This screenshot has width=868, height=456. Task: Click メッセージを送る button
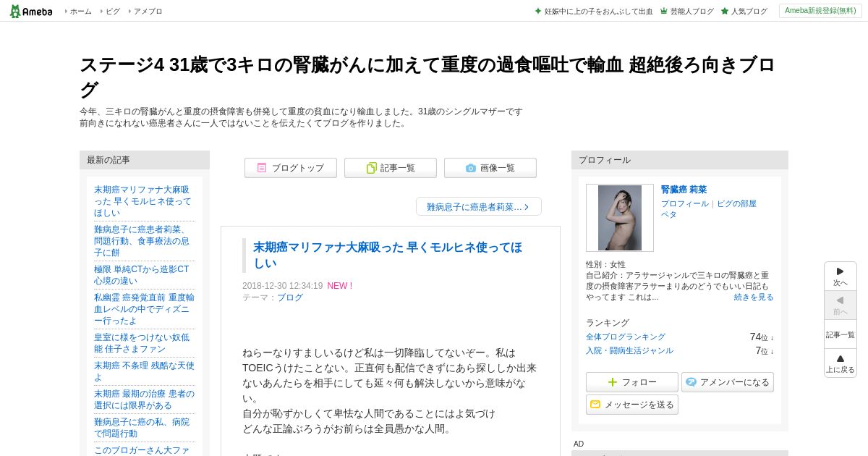[x=632, y=405]
